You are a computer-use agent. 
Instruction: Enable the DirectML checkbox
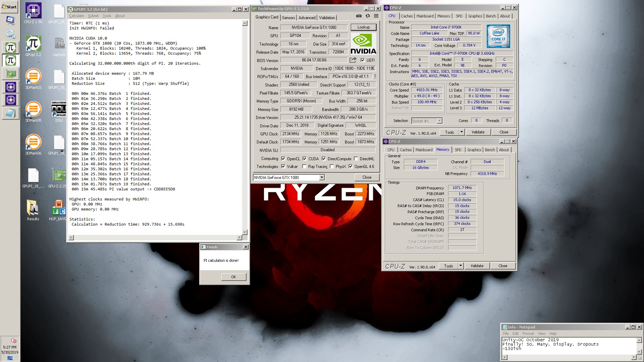pyautogui.click(x=356, y=159)
